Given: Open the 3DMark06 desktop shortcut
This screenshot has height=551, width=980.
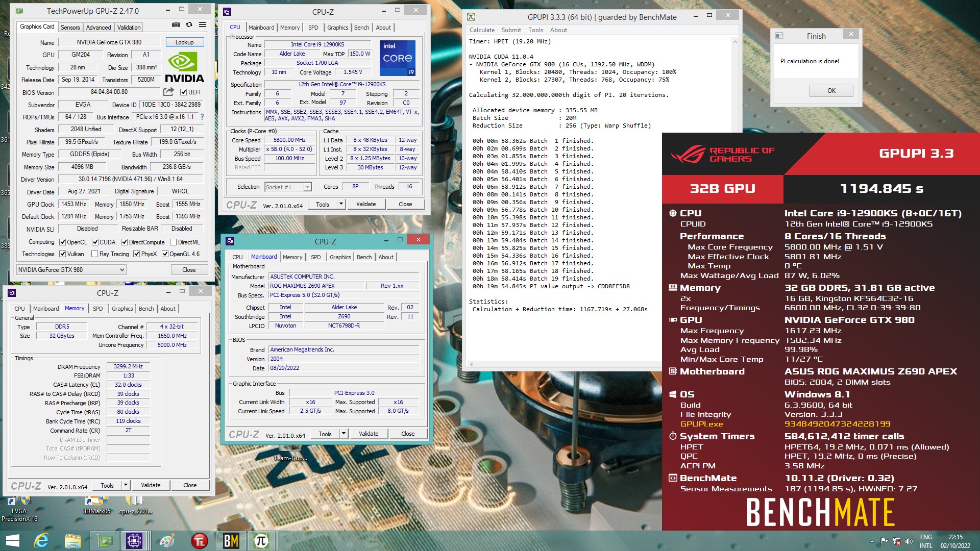Looking at the screenshot, I should 96,505.
